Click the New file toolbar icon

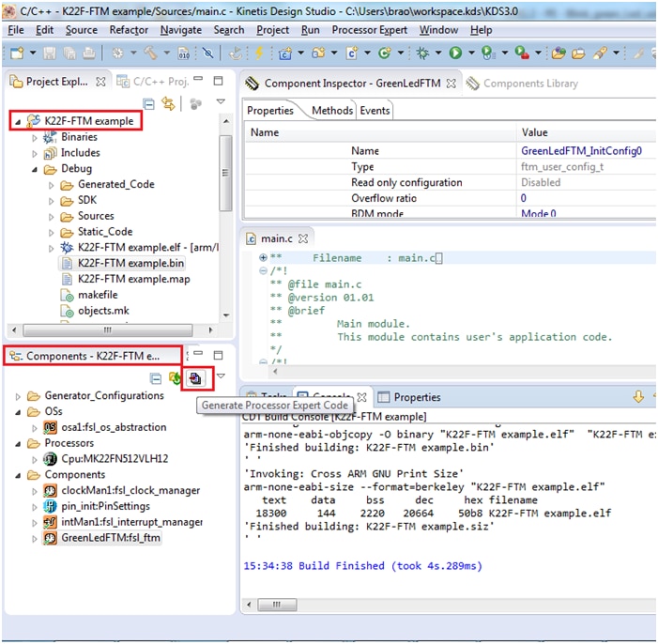coord(17,54)
